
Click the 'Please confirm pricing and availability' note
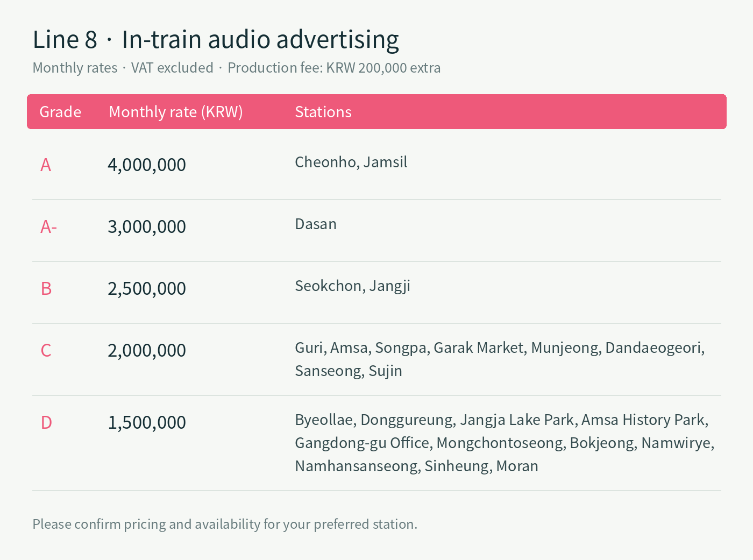[225, 524]
